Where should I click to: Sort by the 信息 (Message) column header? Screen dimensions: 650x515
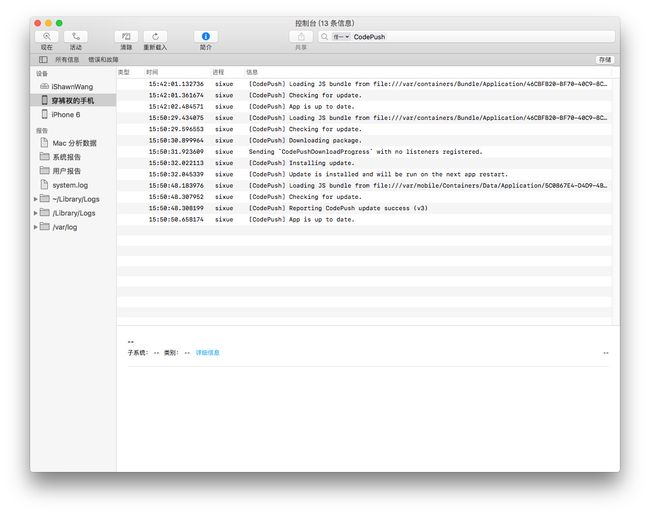(x=252, y=72)
